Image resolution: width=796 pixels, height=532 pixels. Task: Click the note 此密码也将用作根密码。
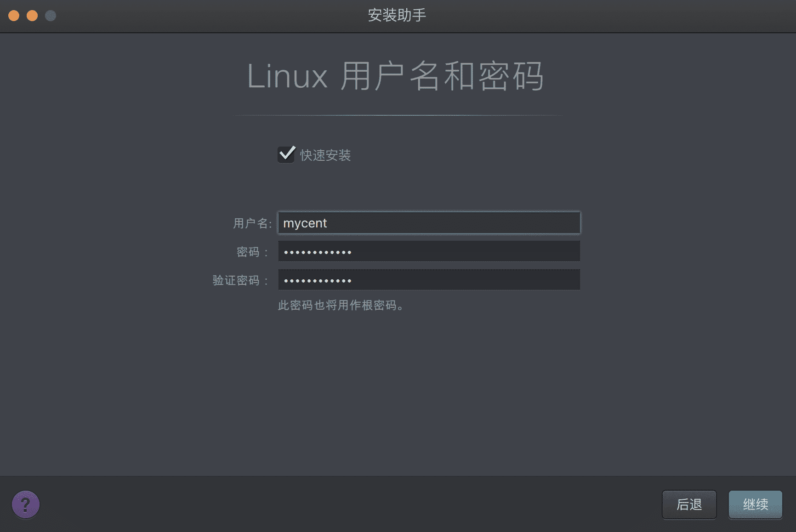pos(341,306)
